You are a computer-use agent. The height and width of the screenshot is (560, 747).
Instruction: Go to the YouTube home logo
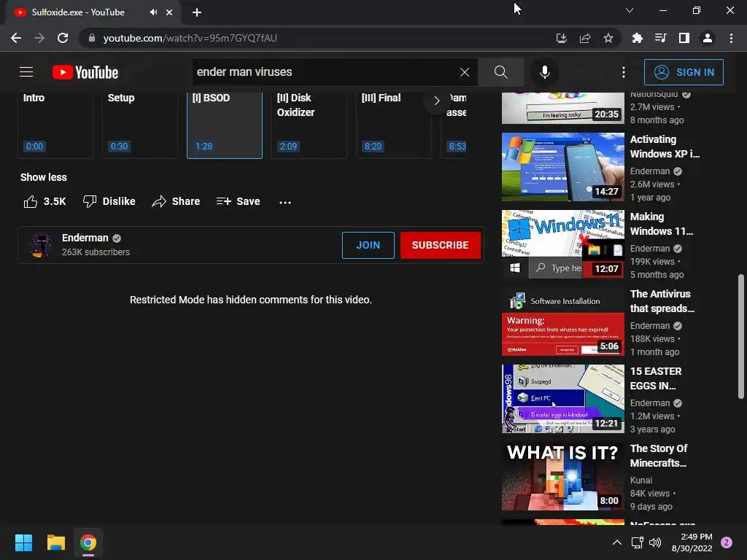[x=85, y=72]
